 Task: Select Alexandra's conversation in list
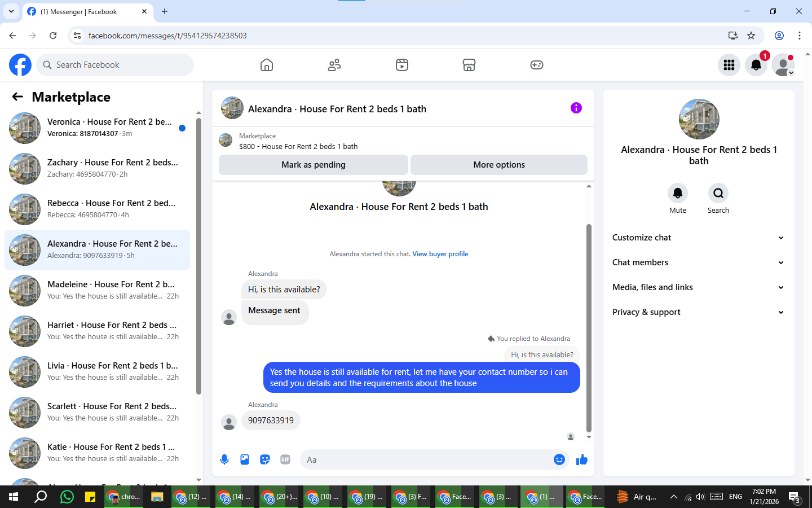pyautogui.click(x=98, y=250)
